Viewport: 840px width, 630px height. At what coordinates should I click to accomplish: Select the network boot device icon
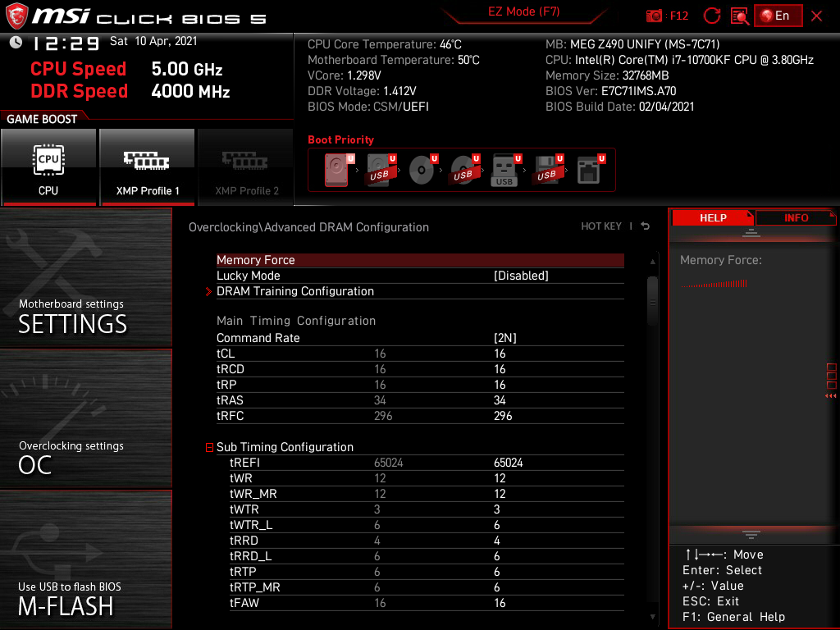pos(591,170)
